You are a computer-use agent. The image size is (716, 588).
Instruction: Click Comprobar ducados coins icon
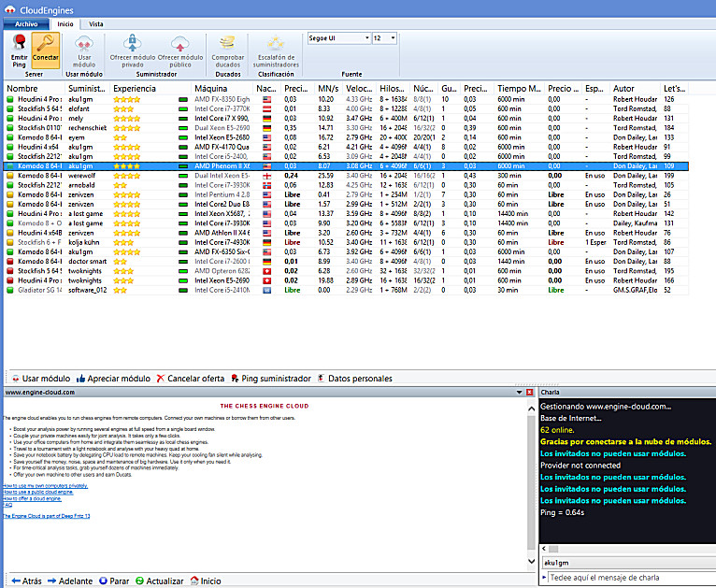point(227,43)
